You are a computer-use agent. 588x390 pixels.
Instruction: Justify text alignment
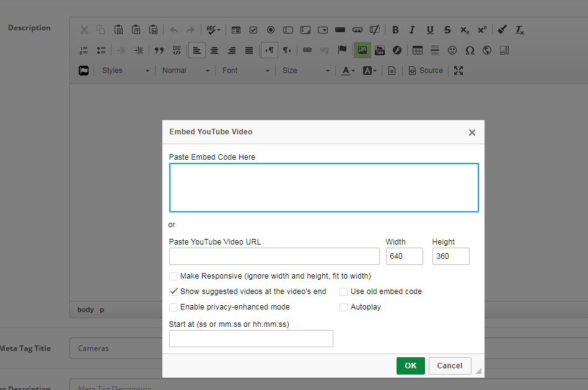click(x=249, y=50)
